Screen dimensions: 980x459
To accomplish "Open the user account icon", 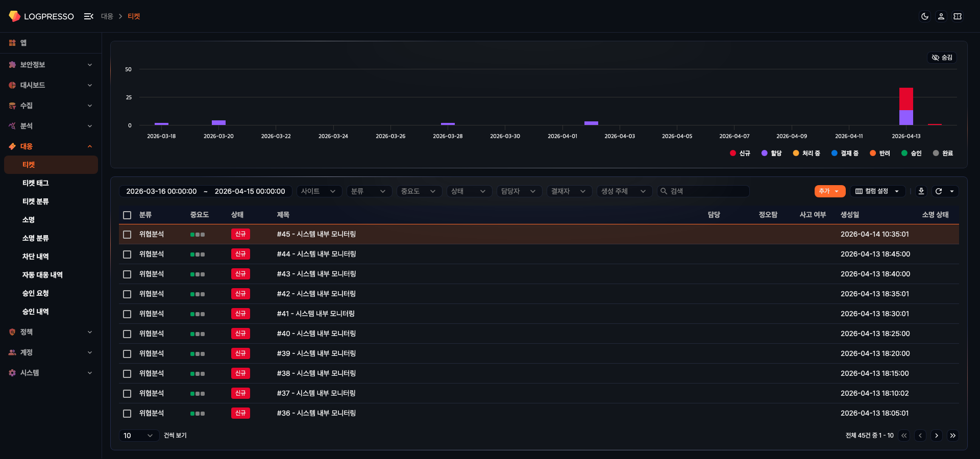I will pyautogui.click(x=941, y=16).
